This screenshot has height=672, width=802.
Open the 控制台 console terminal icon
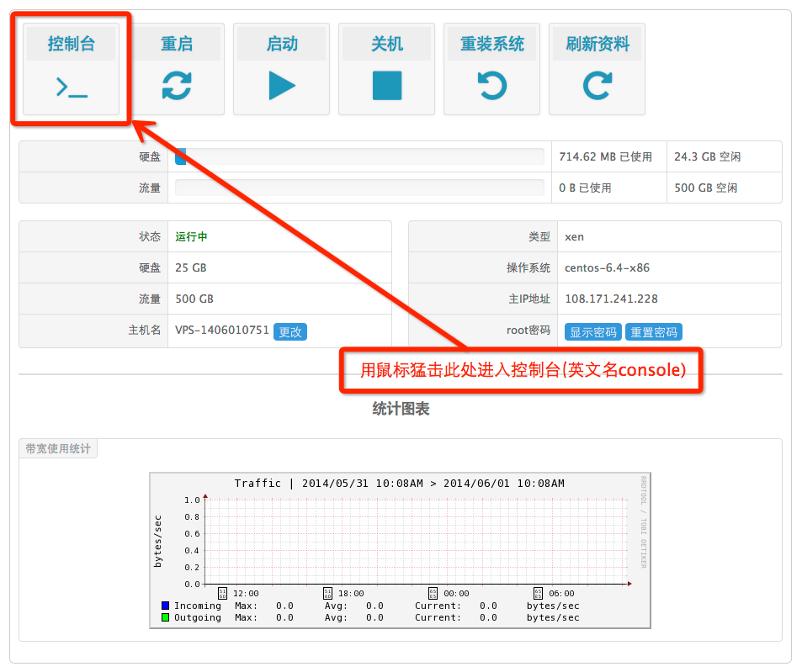tap(72, 86)
